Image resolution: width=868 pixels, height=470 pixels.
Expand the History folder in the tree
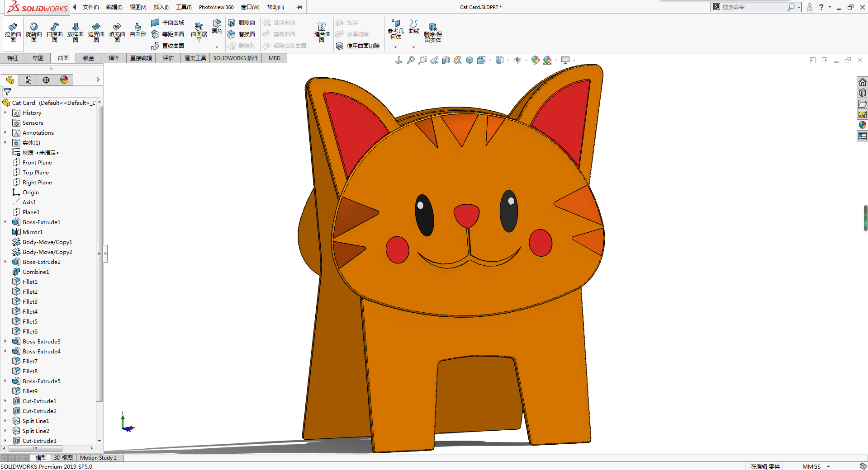[x=5, y=113]
